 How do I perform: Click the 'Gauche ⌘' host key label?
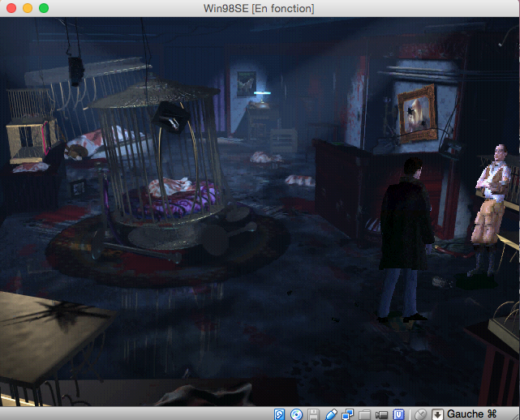coord(471,414)
